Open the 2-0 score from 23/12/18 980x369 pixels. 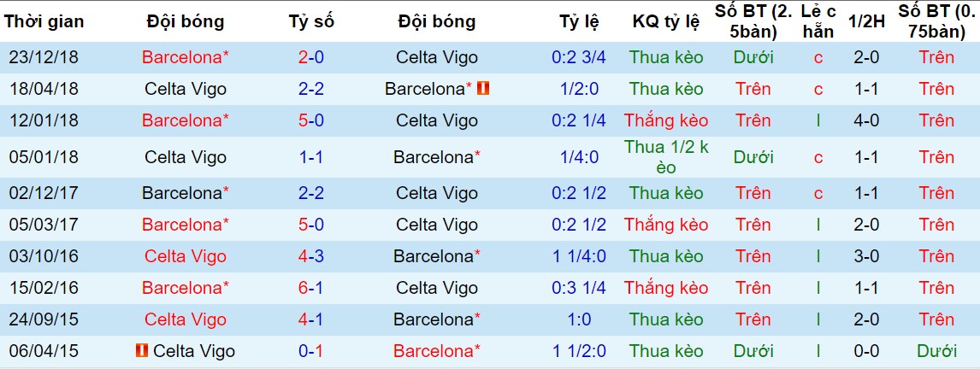pyautogui.click(x=311, y=57)
